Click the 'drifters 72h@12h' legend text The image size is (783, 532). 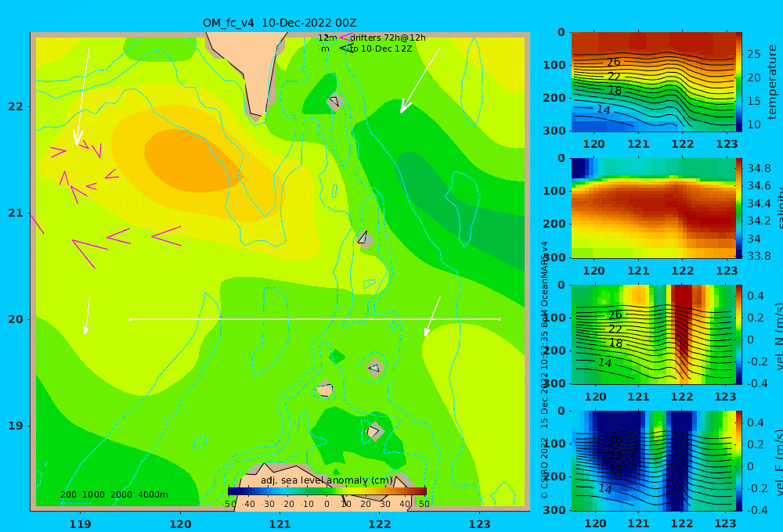388,38
